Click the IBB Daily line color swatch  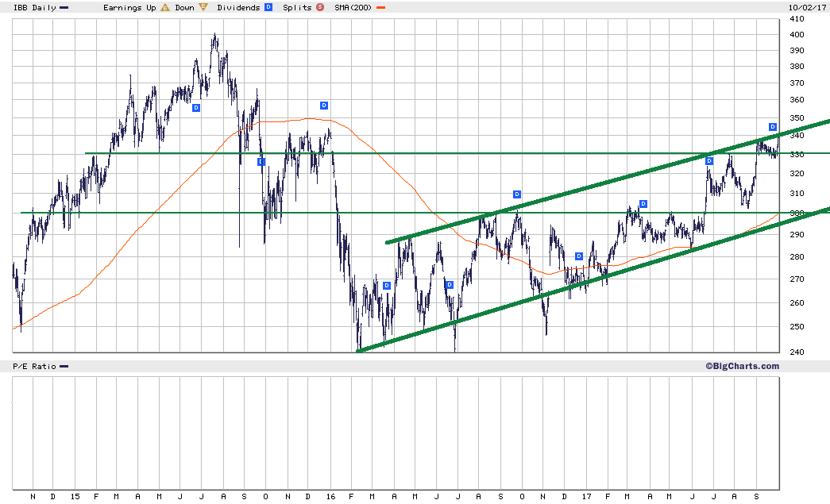point(64,8)
